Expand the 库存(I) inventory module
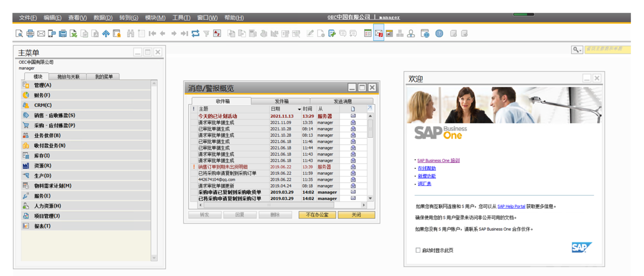The height and width of the screenshot is (276, 644). pyautogui.click(x=42, y=156)
